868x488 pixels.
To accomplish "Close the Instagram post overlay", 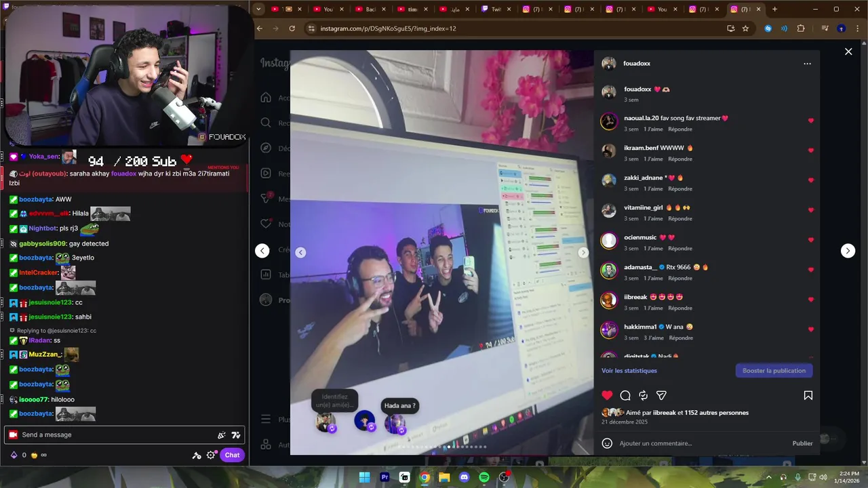I will [x=848, y=52].
